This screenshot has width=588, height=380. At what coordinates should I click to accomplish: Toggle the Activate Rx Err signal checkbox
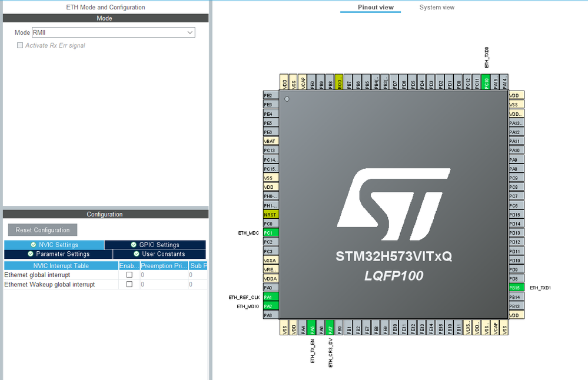point(20,45)
